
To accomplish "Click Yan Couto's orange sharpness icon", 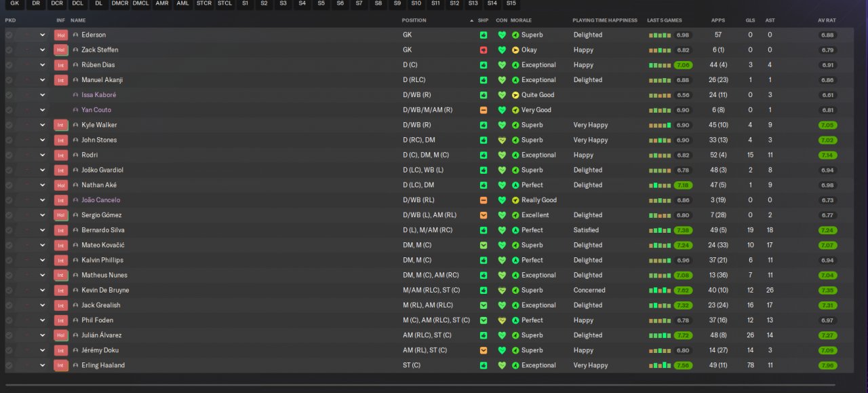I will click(484, 110).
